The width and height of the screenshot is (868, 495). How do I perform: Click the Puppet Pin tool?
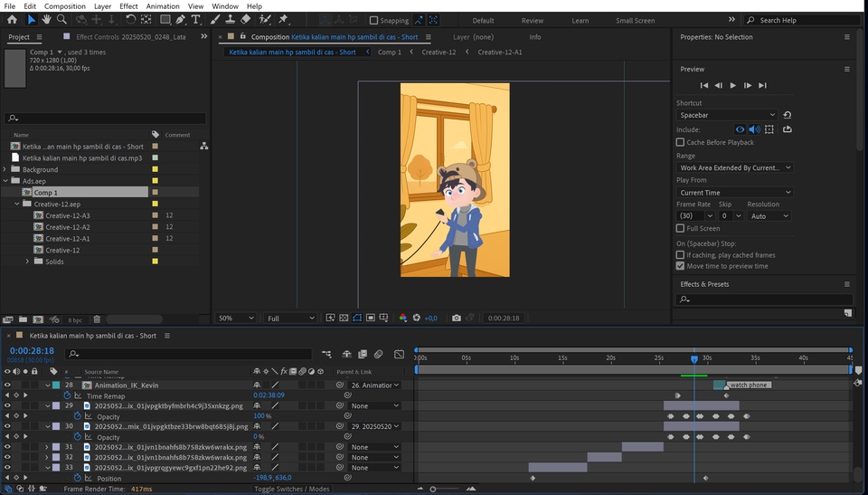pyautogui.click(x=283, y=19)
